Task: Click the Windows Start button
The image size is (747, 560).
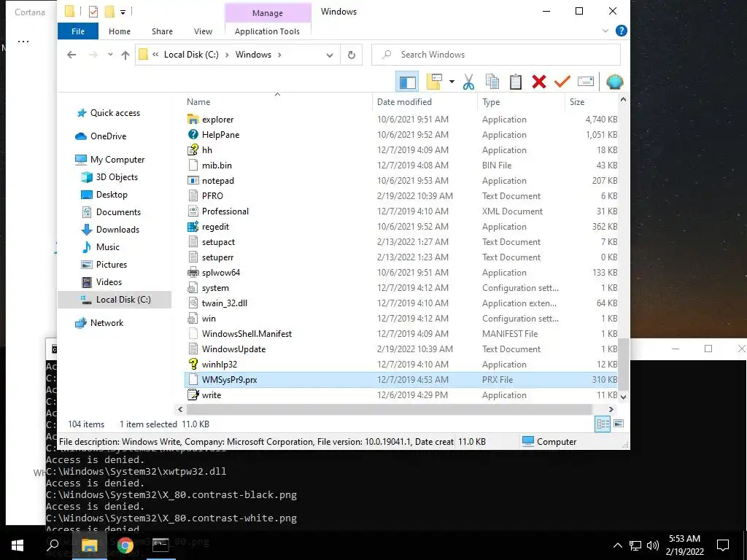Action: (x=18, y=545)
